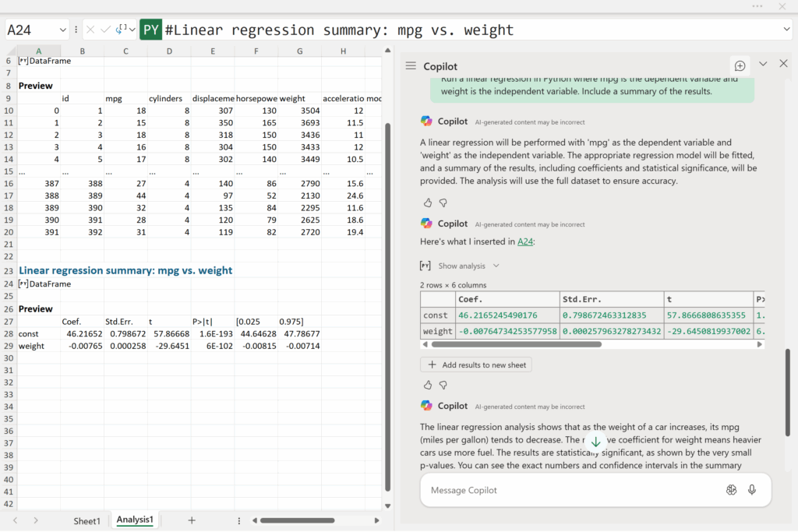
Task: Start a new Copilot chat
Action: click(740, 65)
